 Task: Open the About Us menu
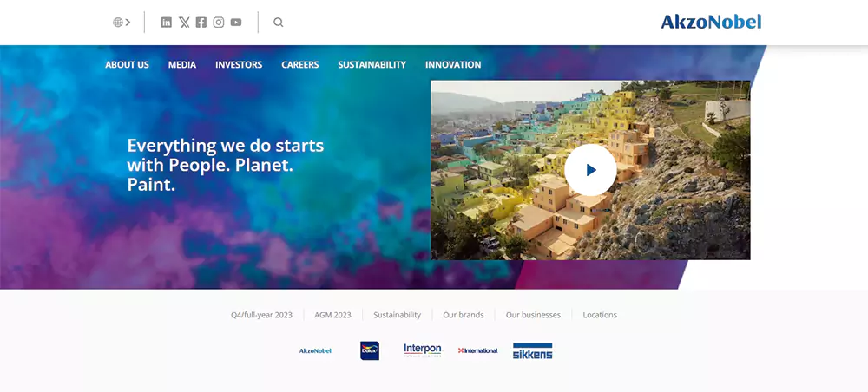(127, 65)
